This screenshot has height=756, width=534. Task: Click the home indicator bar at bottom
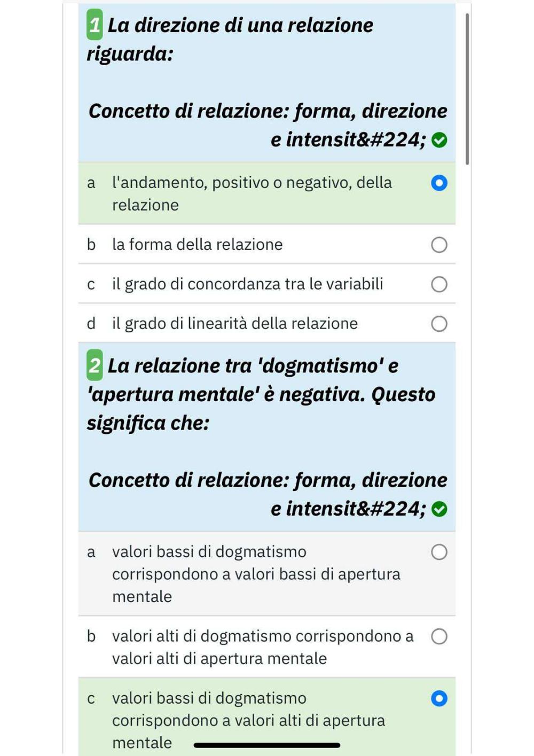coord(267,745)
